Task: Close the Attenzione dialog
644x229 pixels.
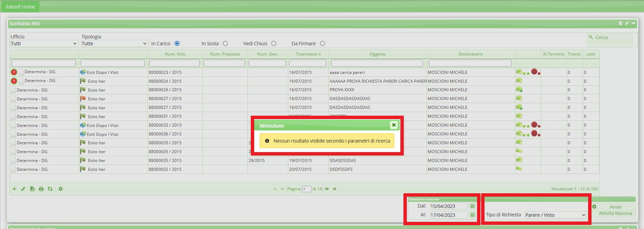Action: coord(394,125)
